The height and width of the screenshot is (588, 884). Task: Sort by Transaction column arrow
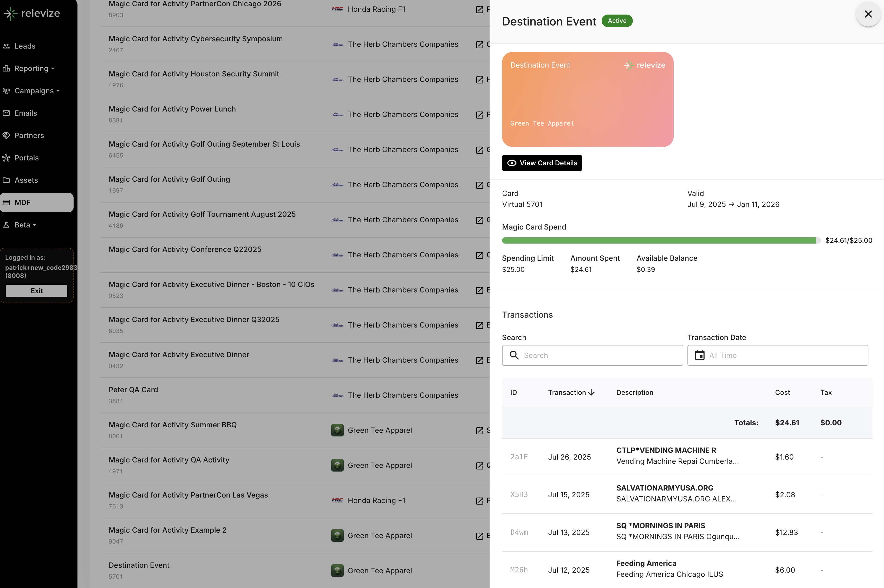(591, 393)
